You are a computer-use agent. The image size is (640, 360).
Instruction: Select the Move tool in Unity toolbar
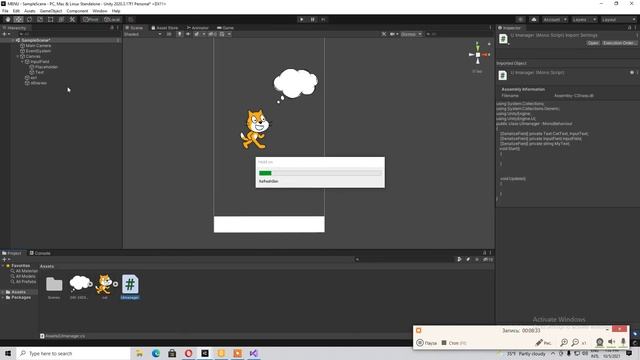18,19
